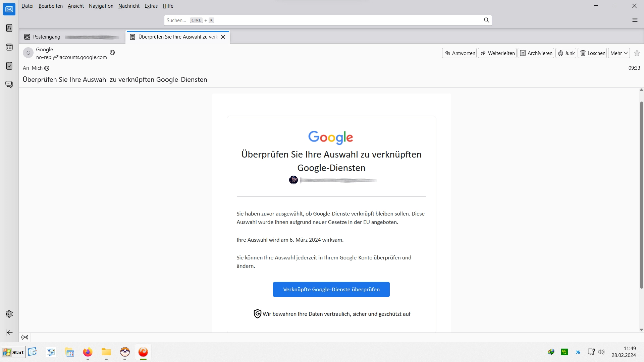Viewport: 644px width, 362px height.
Task: Open File Explorer folder in taskbar
Action: click(106, 352)
